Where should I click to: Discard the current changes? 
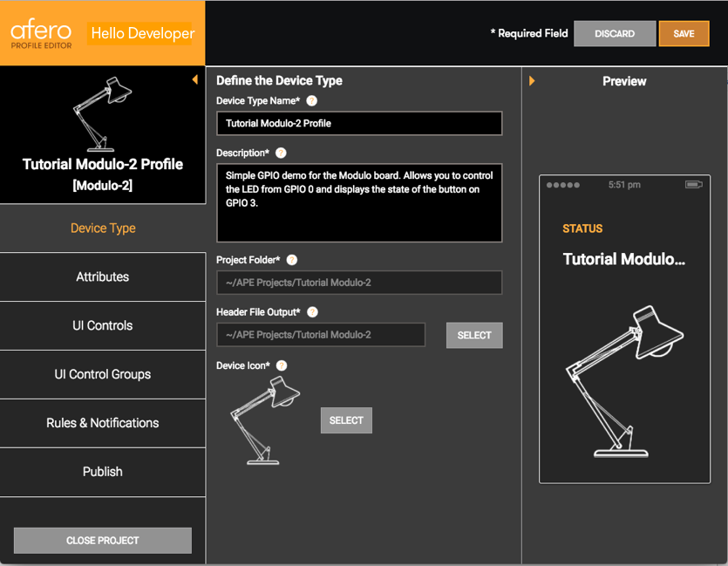[615, 34]
